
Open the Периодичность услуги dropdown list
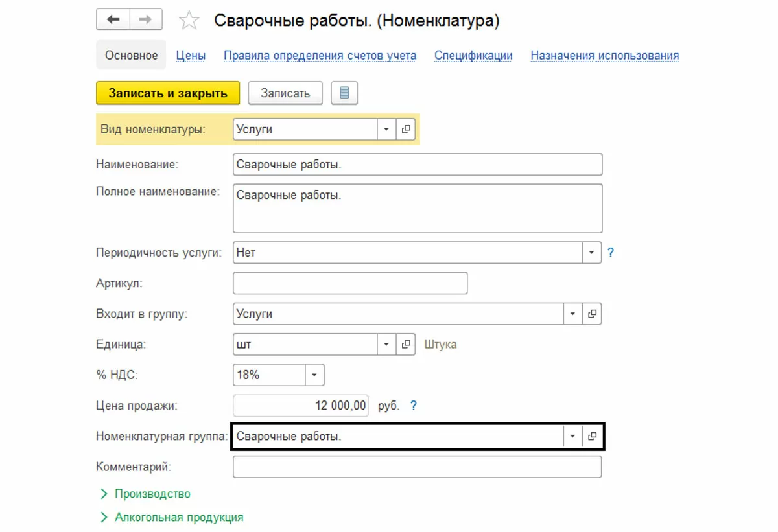[592, 253]
